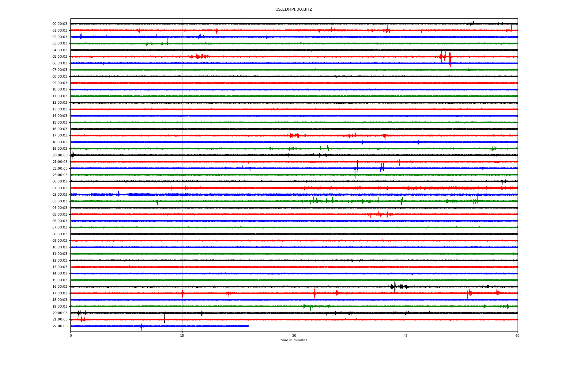This screenshot has width=588, height=368.
Task: Click the x-axis label "time in minutes"
Action: tap(294, 340)
